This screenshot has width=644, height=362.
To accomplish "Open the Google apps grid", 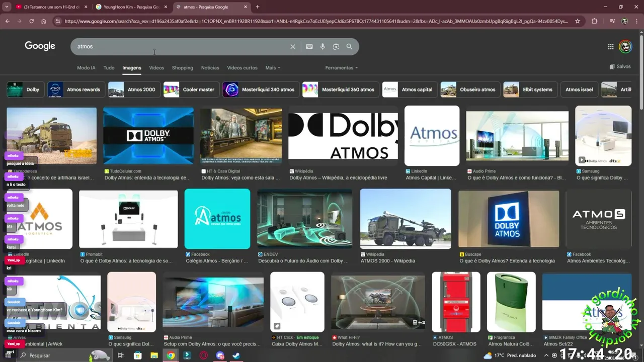I will point(610,47).
